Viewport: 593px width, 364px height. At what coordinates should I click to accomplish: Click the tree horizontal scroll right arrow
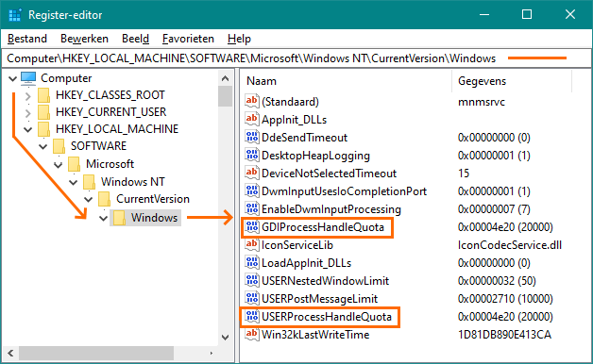click(212, 354)
